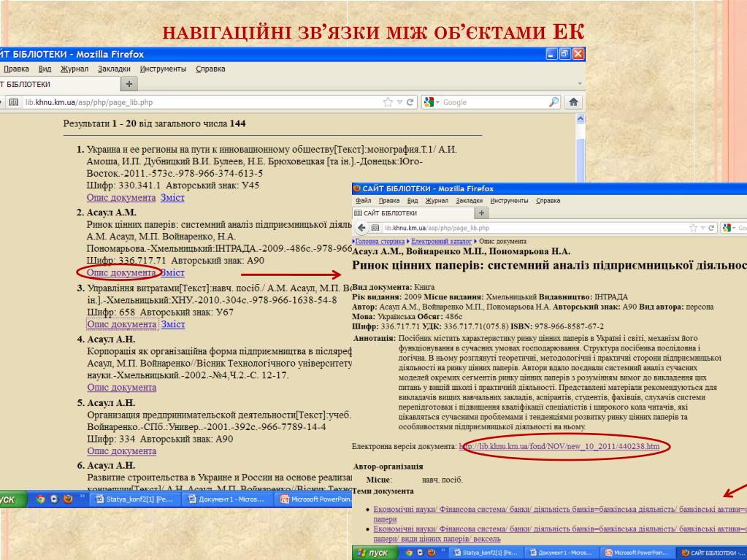Click the result count text 144
Screen dimensions: 747x560
click(238, 123)
